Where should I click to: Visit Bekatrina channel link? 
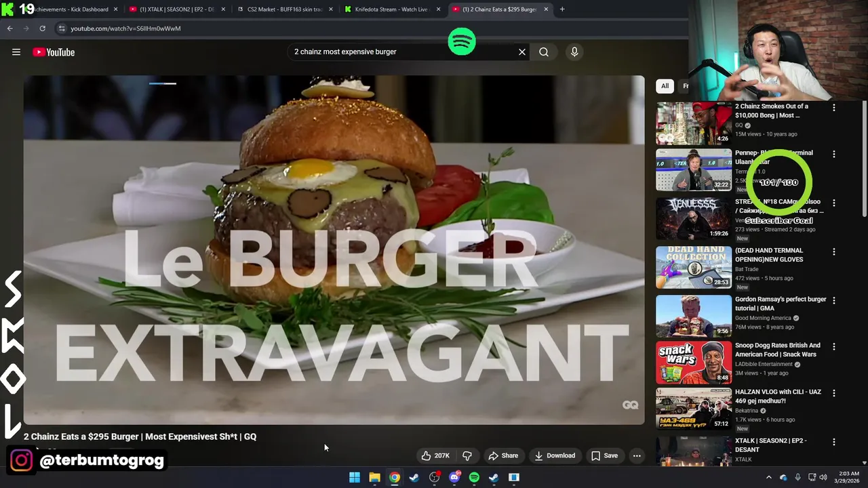[747, 410]
